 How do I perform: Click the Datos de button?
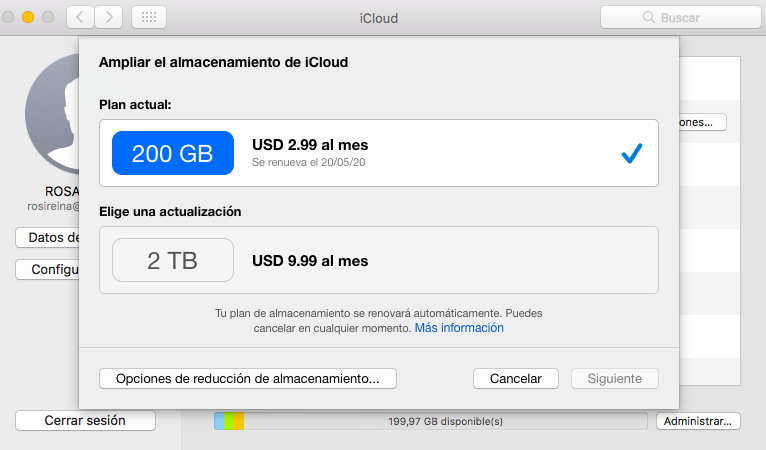tap(48, 237)
